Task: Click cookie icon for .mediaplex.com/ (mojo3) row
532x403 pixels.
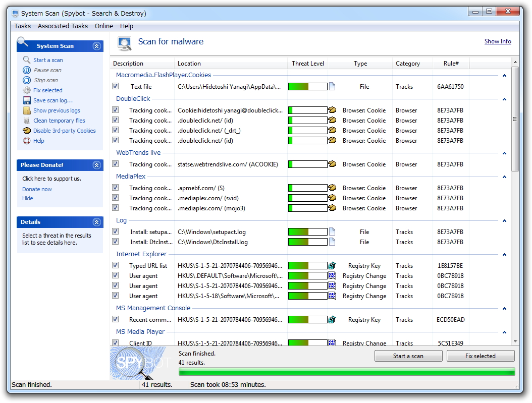Action: 332,208
